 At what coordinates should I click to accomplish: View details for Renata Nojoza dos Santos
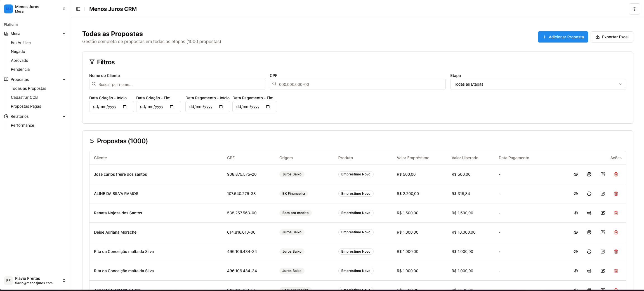coord(576,213)
